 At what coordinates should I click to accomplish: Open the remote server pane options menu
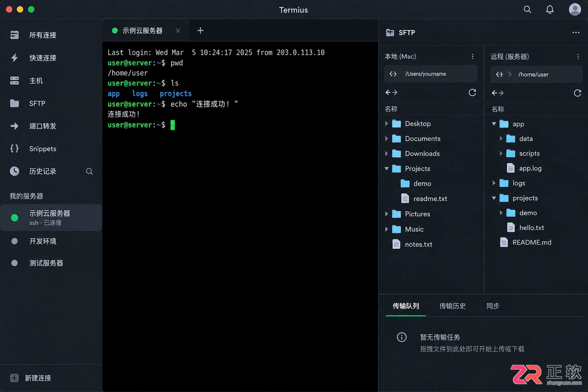578,56
